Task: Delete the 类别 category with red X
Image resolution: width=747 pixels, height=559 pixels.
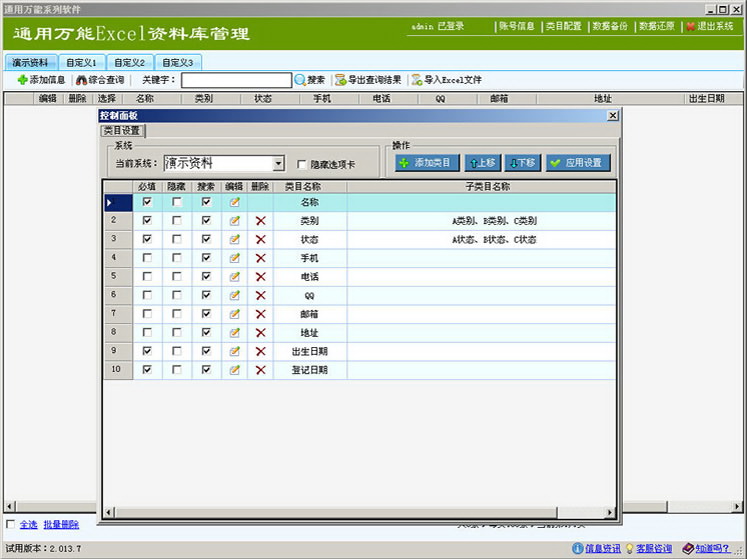Action: [x=261, y=221]
